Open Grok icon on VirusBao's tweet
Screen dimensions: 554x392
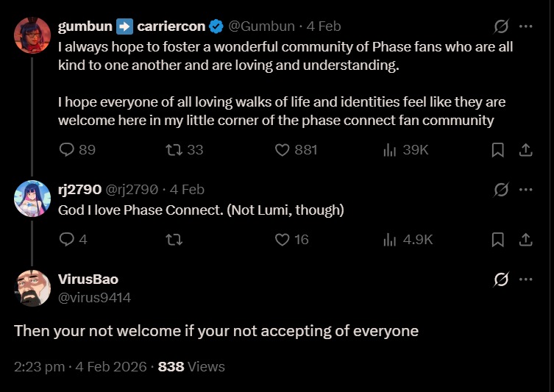pos(501,279)
